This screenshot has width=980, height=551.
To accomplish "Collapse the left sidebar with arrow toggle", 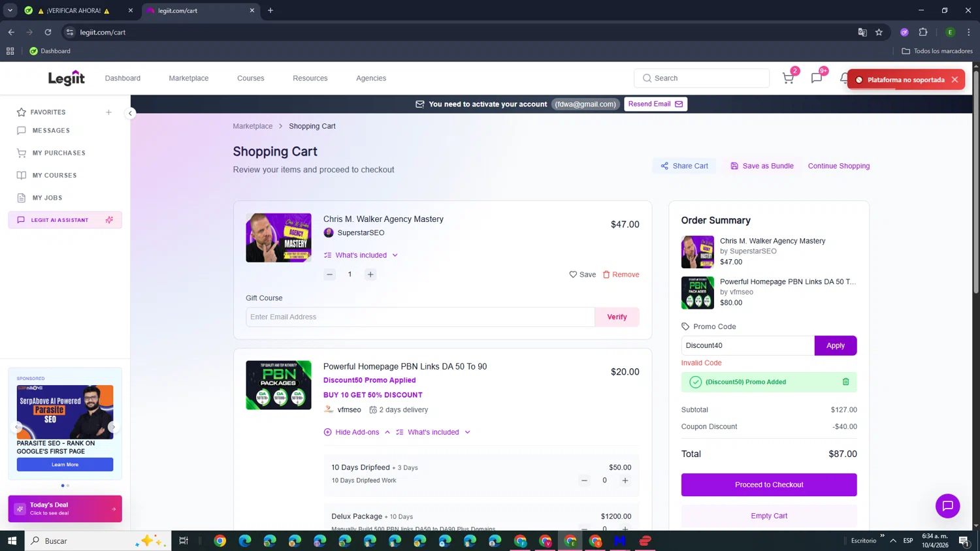I will coord(130,113).
